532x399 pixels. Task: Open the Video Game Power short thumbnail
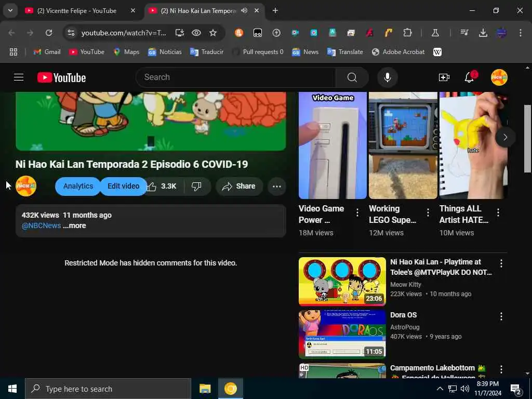pyautogui.click(x=332, y=145)
